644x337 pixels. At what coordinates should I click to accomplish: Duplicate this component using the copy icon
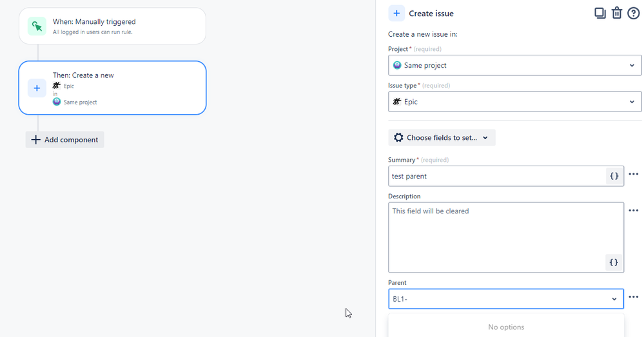click(x=600, y=13)
